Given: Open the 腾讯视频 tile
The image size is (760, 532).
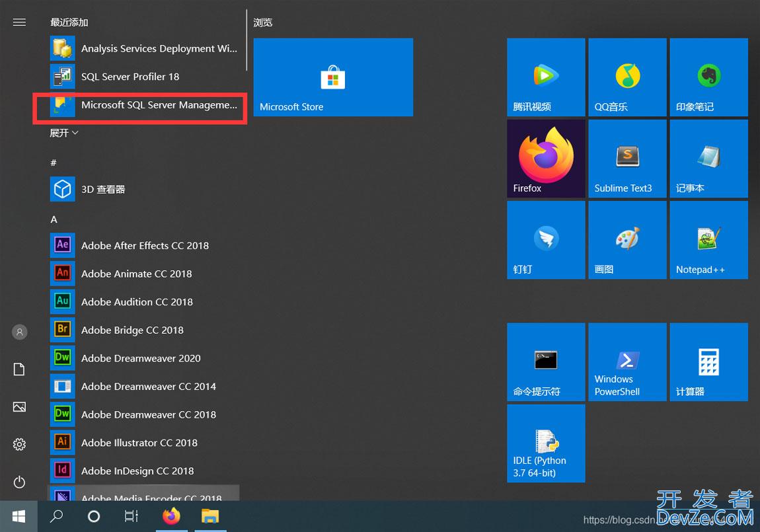Looking at the screenshot, I should coord(546,77).
